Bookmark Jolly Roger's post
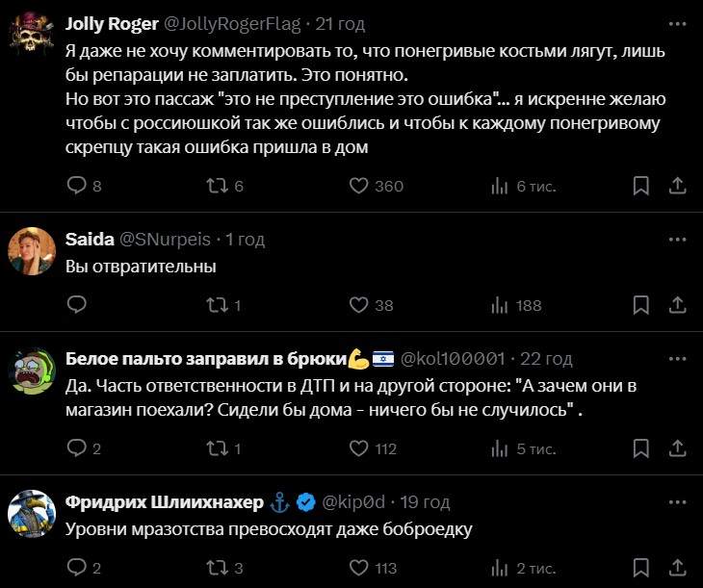 click(x=640, y=186)
